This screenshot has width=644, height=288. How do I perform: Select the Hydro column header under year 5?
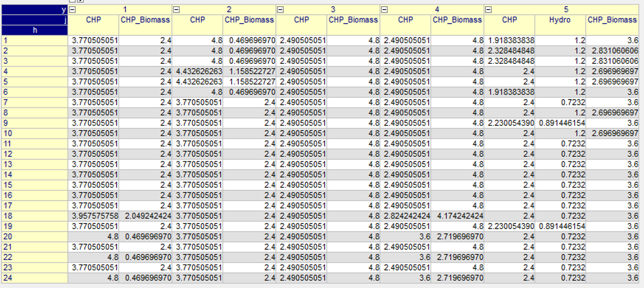tap(560, 25)
